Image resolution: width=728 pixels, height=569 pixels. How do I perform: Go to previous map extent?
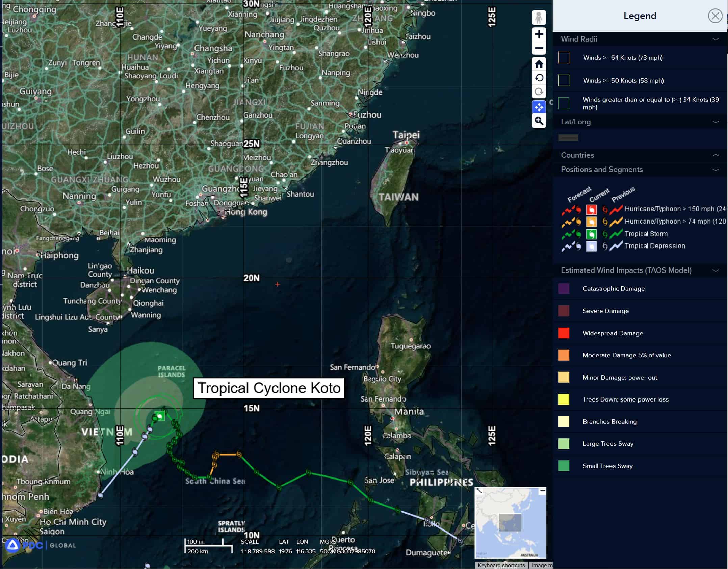tap(539, 78)
